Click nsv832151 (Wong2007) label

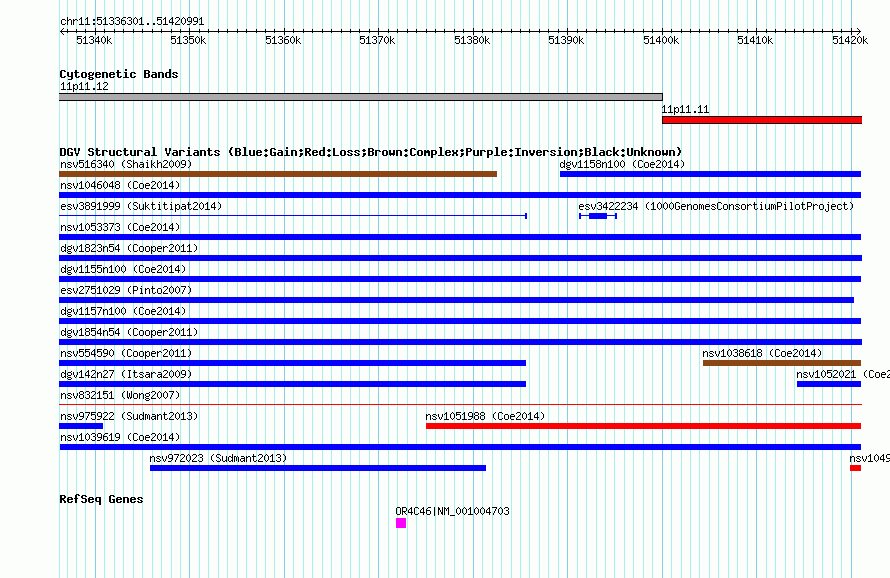(120, 395)
